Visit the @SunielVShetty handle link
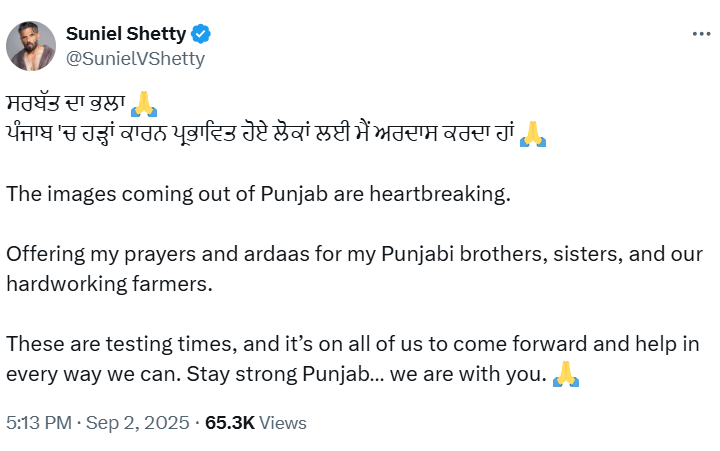 [135, 58]
